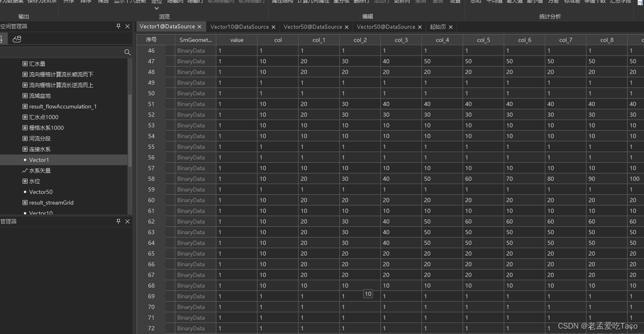Image resolution: width=644 pixels, height=334 pixels.
Task: Click the point icon beside Vector1
Action: [x=25, y=160]
